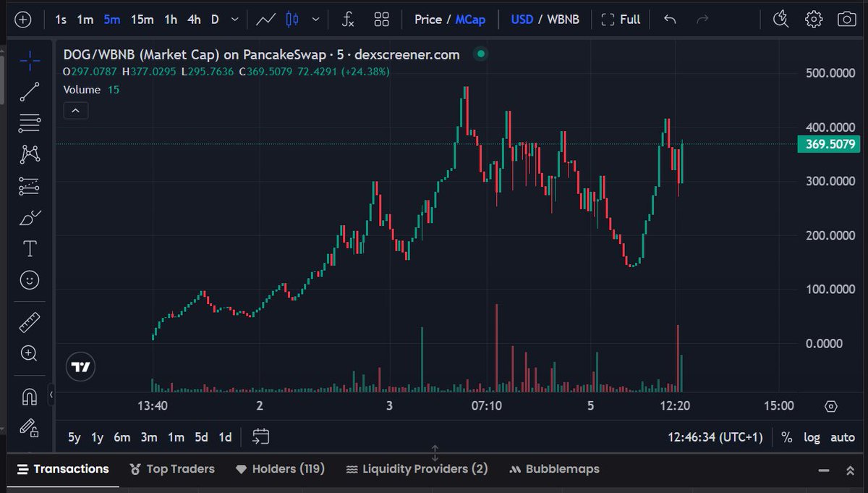Set range to 1d

[226, 437]
